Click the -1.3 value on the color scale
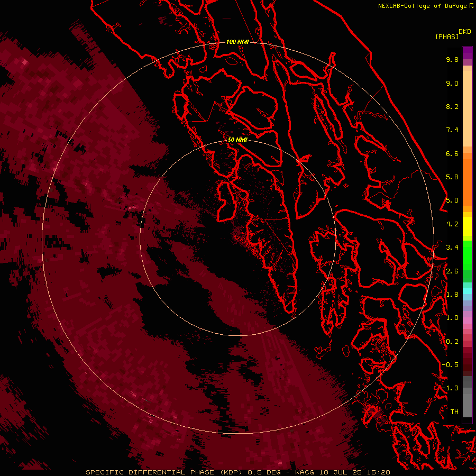Screen dimensions: 476x476 450,388
